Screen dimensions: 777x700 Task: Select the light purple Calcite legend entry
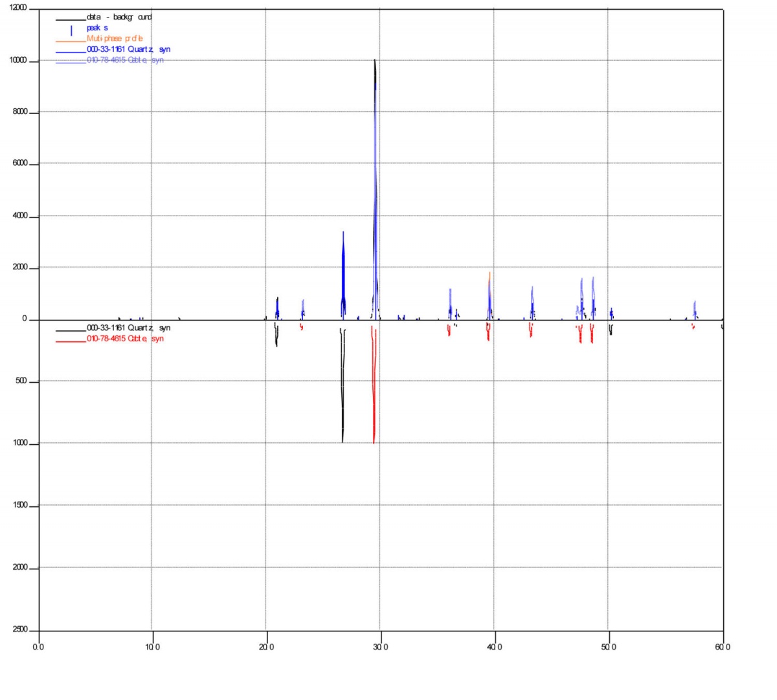[125, 60]
